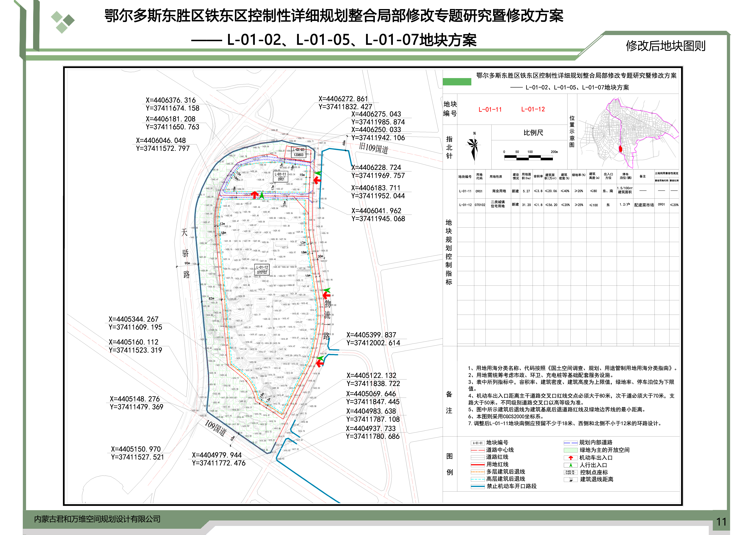Click the coordinate label X=4405399.837
This screenshot has height=535, width=756.
click(371, 335)
